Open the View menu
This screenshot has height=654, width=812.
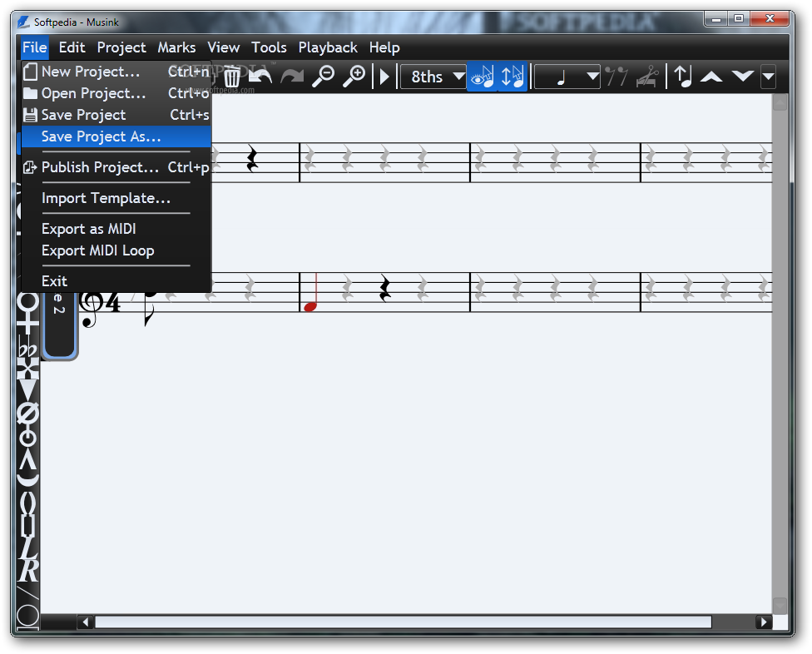[x=223, y=47]
